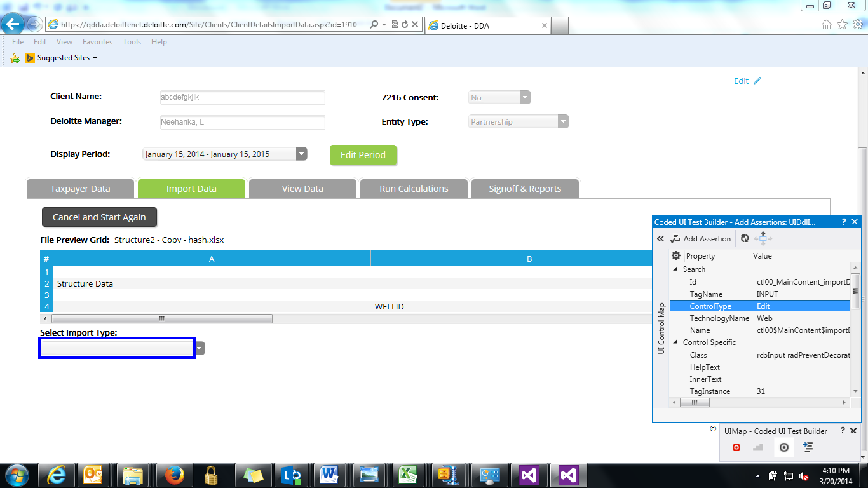Click the Cancel and Start Again button
The height and width of the screenshot is (488, 868).
pyautogui.click(x=99, y=217)
